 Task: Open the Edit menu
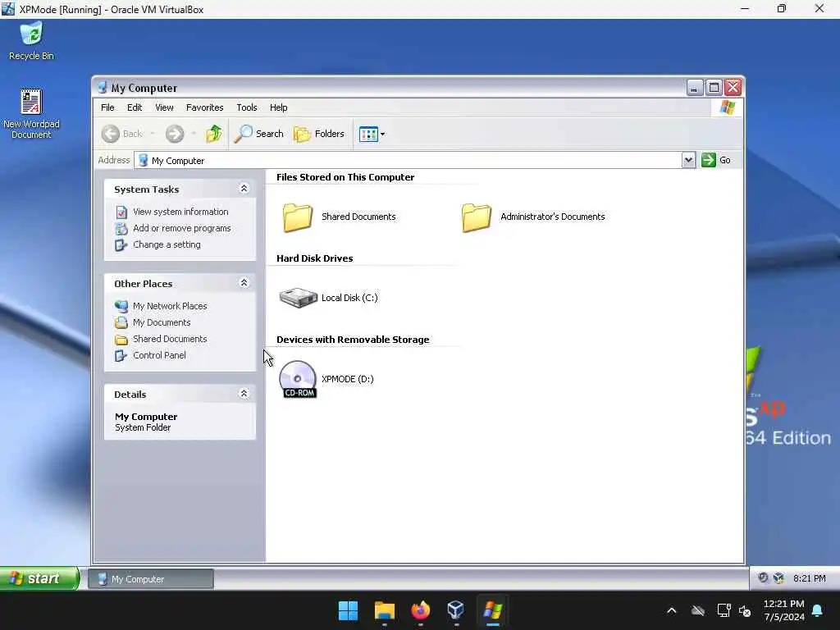click(135, 107)
